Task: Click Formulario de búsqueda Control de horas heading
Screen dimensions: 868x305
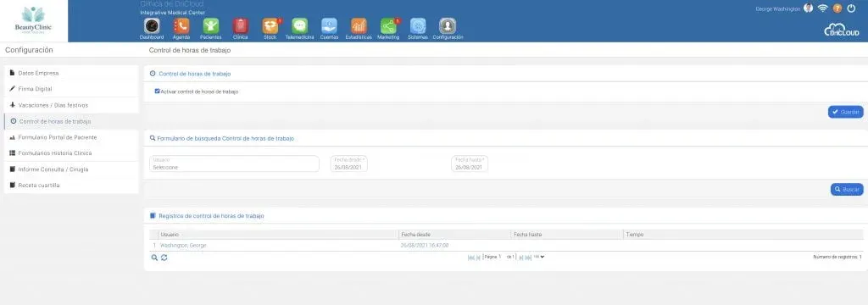Action: click(x=225, y=138)
